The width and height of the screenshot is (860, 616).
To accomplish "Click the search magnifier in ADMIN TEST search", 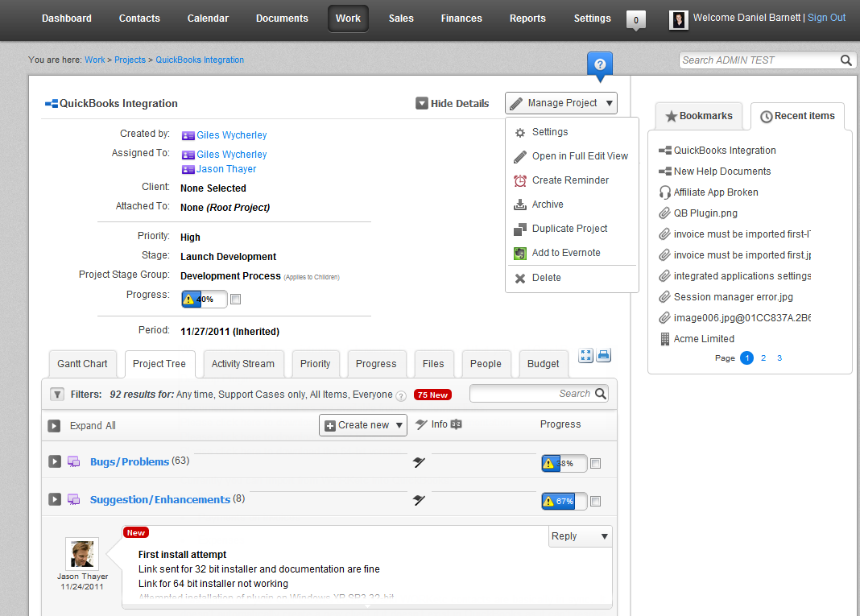I will click(846, 60).
